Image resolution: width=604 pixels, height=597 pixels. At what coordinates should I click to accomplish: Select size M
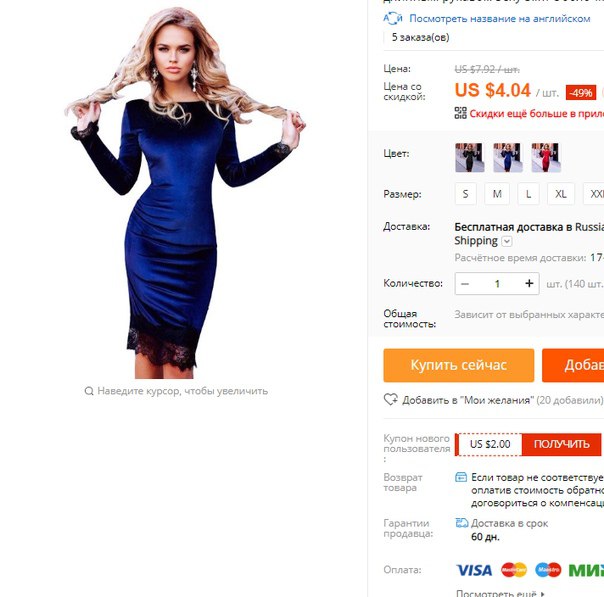497,194
